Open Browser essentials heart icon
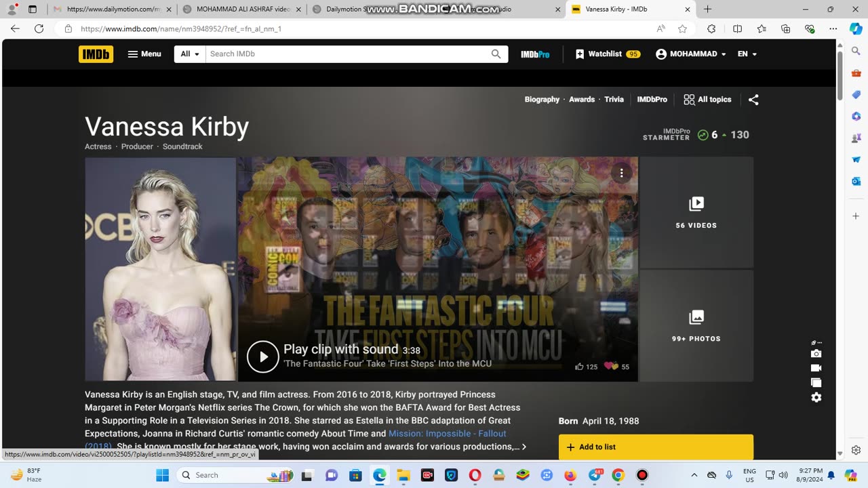This screenshot has height=488, width=868. pyautogui.click(x=810, y=28)
